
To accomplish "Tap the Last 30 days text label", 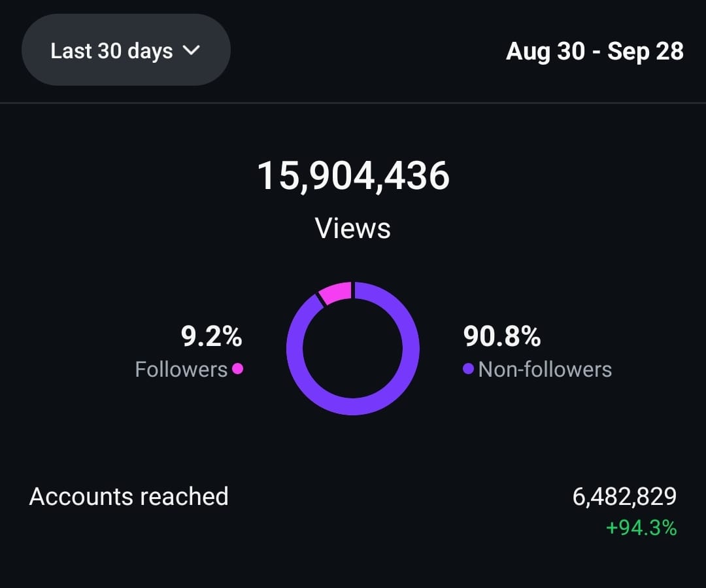I will (112, 51).
